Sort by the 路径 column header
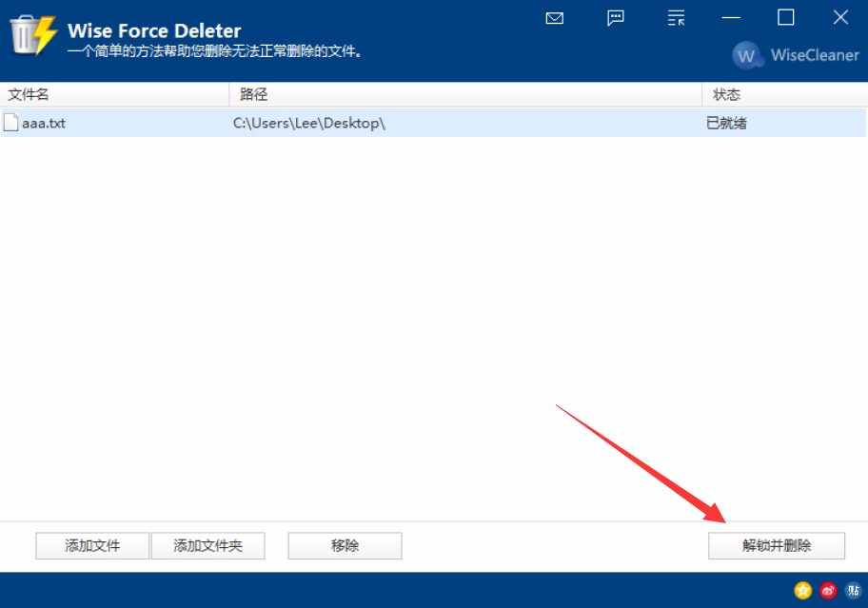 pos(465,94)
